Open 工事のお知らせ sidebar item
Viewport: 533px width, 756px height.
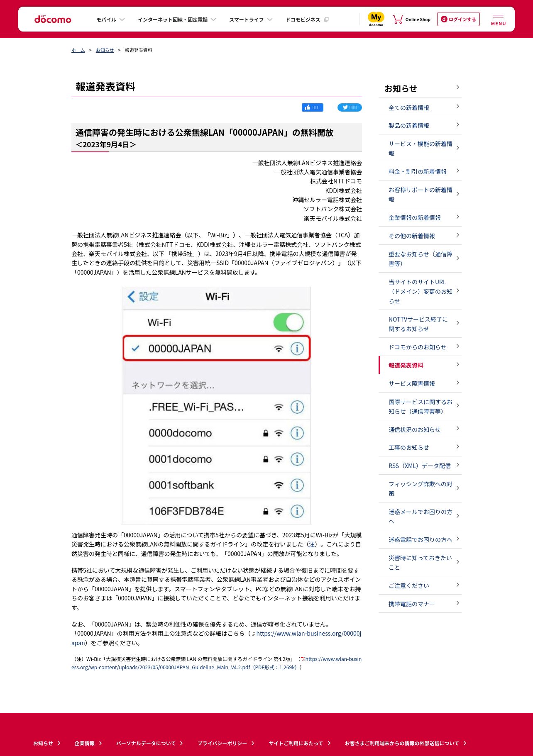[x=420, y=447]
